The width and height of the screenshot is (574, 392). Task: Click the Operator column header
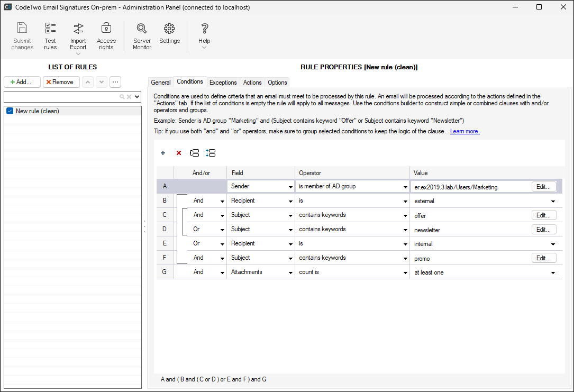coord(352,173)
